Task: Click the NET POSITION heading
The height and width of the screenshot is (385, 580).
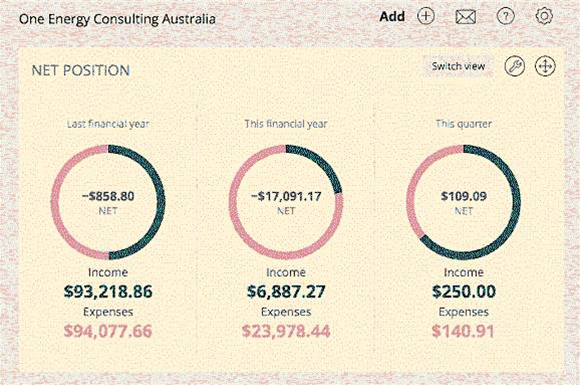Action: point(81,70)
